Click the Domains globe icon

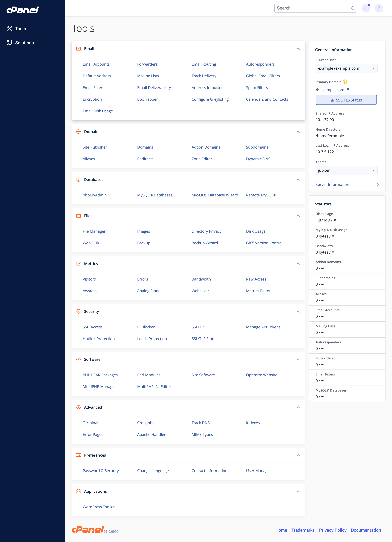(x=78, y=132)
